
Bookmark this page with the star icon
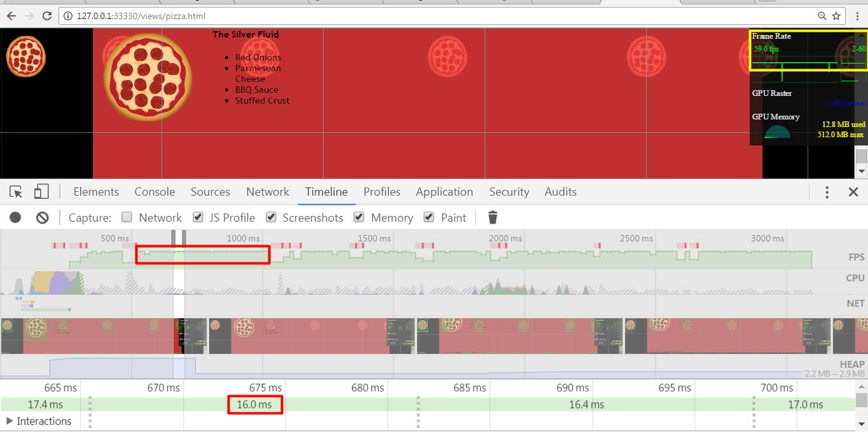(836, 16)
